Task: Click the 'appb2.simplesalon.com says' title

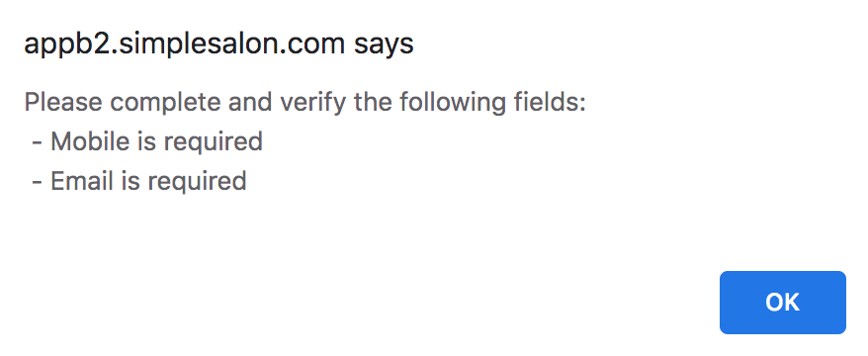Action: (218, 44)
